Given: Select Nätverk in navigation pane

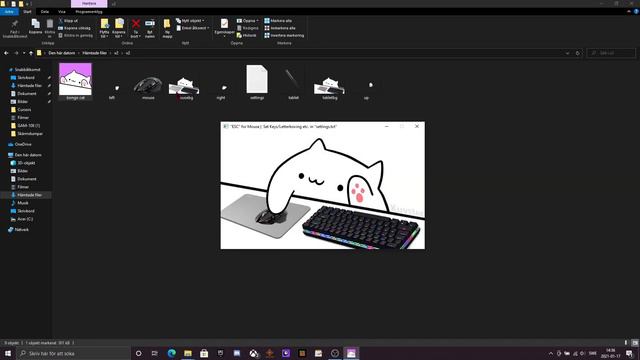Looking at the screenshot, I should click(x=21, y=229).
